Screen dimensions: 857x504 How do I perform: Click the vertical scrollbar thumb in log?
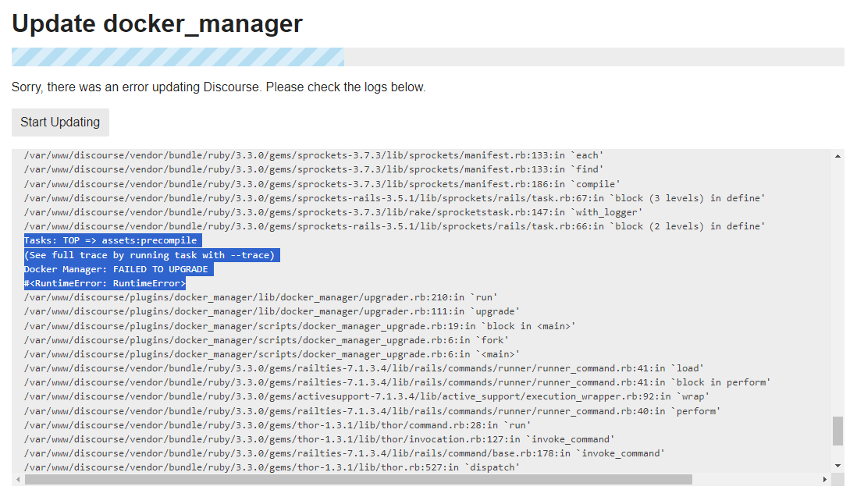(x=837, y=431)
